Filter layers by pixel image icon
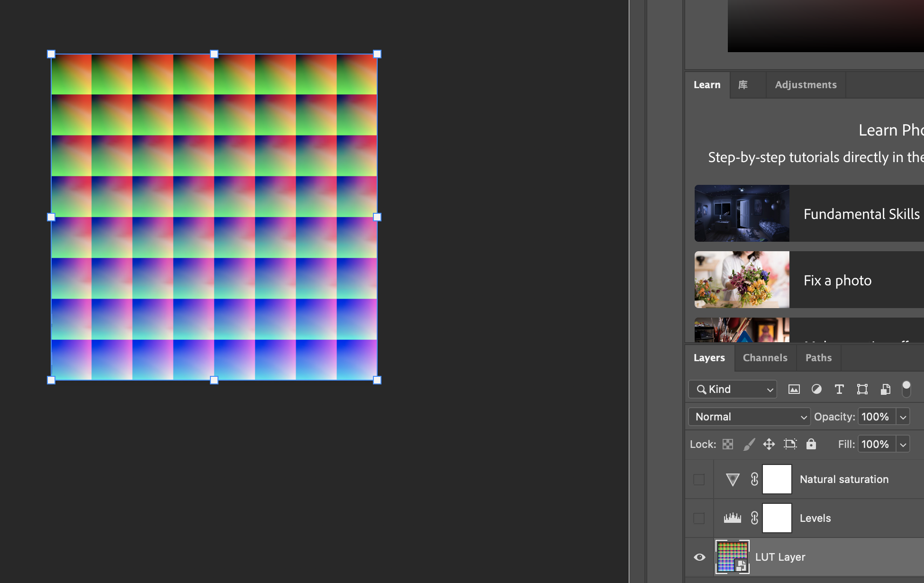This screenshot has height=583, width=924. (x=794, y=389)
